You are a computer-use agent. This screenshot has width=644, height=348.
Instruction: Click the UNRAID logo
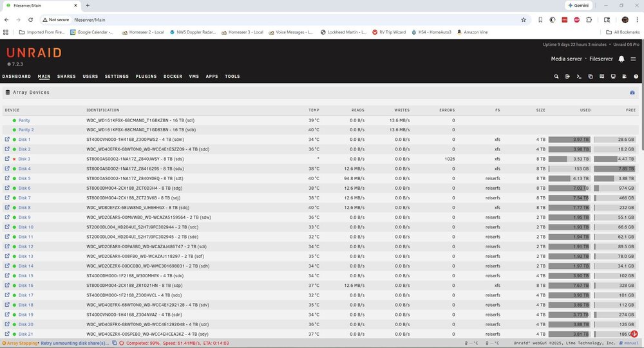pyautogui.click(x=34, y=53)
